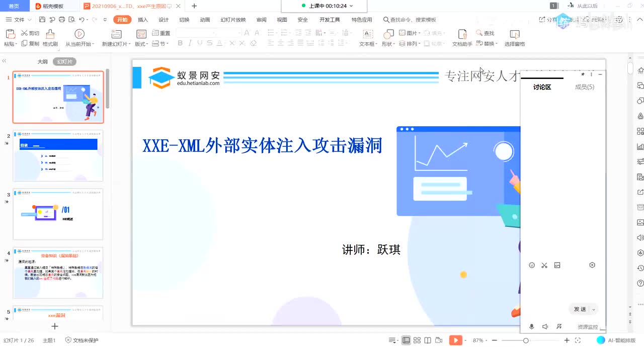Open the selection pane (选择窗格) icon
This screenshot has height=347, width=644.
click(x=515, y=34)
